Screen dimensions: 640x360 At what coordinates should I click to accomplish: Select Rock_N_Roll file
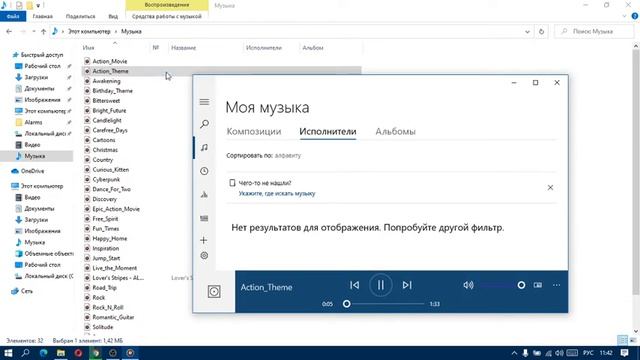108,307
